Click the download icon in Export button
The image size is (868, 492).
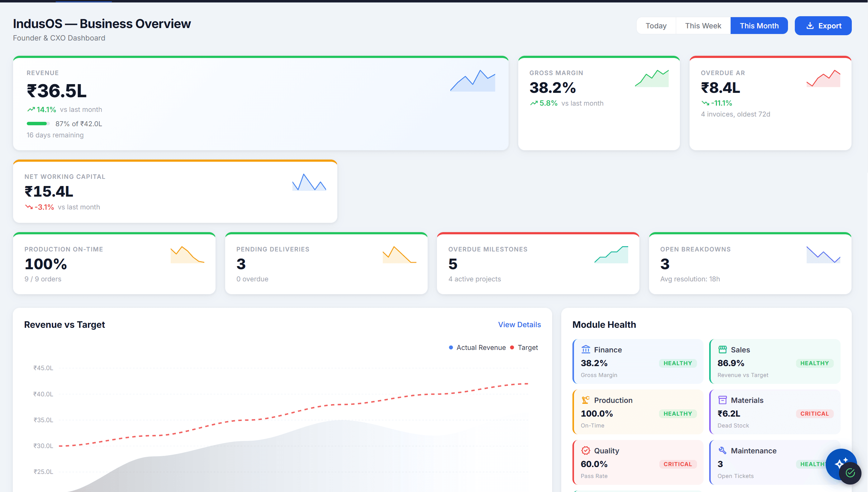coord(810,26)
